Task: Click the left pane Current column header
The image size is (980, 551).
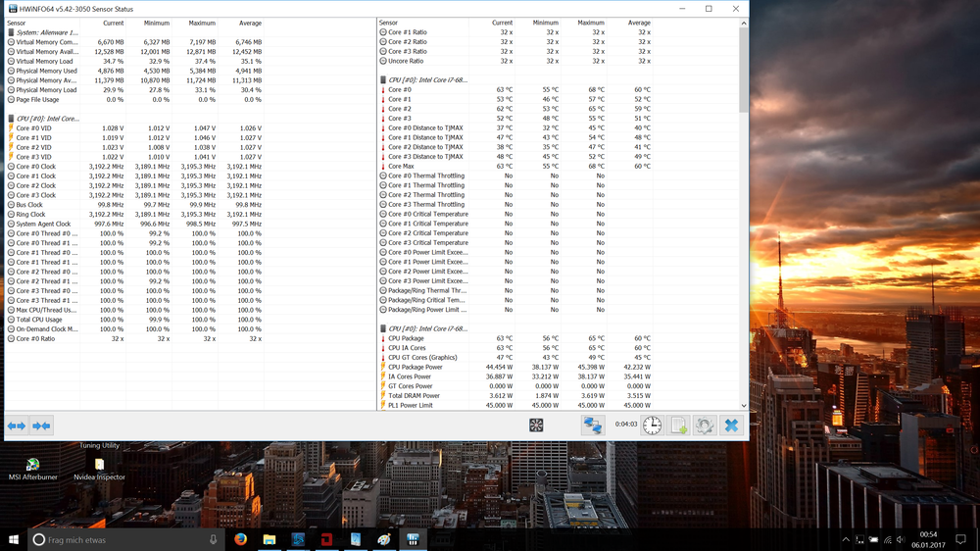Action: [x=113, y=22]
